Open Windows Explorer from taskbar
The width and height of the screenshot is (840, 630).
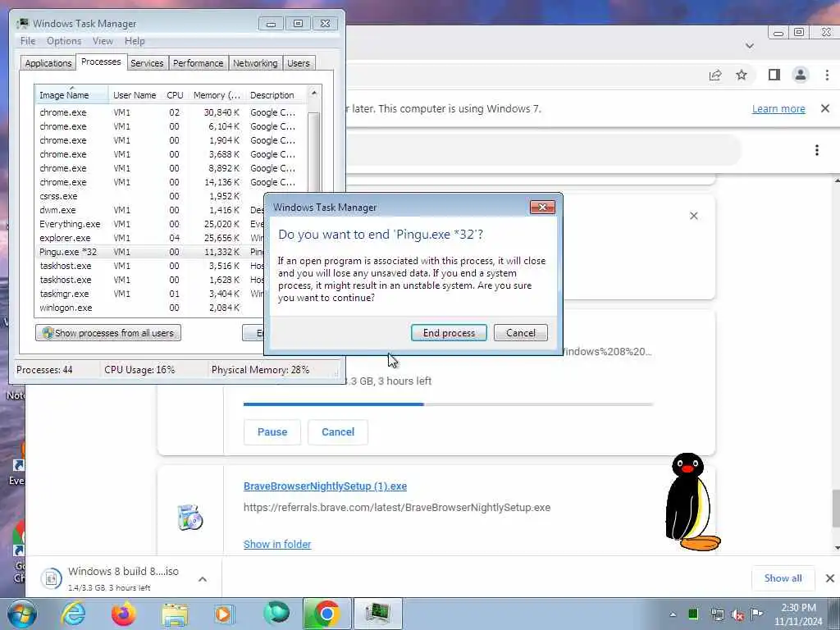click(175, 614)
